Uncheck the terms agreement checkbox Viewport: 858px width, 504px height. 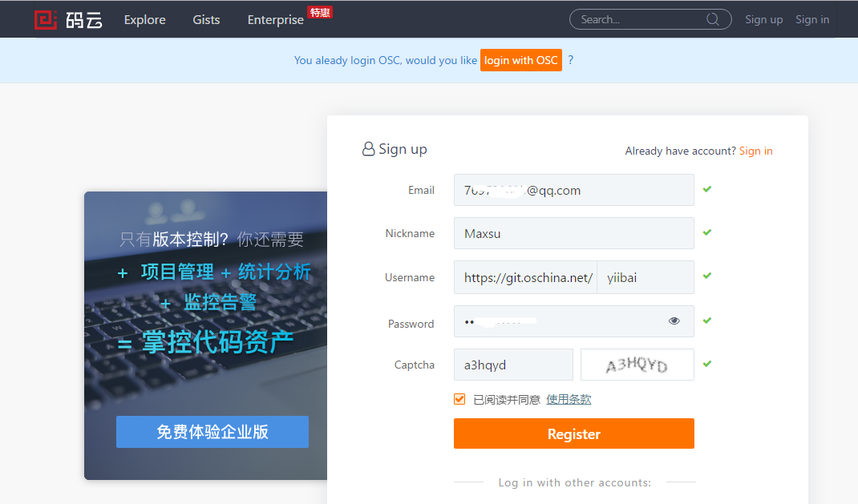(459, 399)
